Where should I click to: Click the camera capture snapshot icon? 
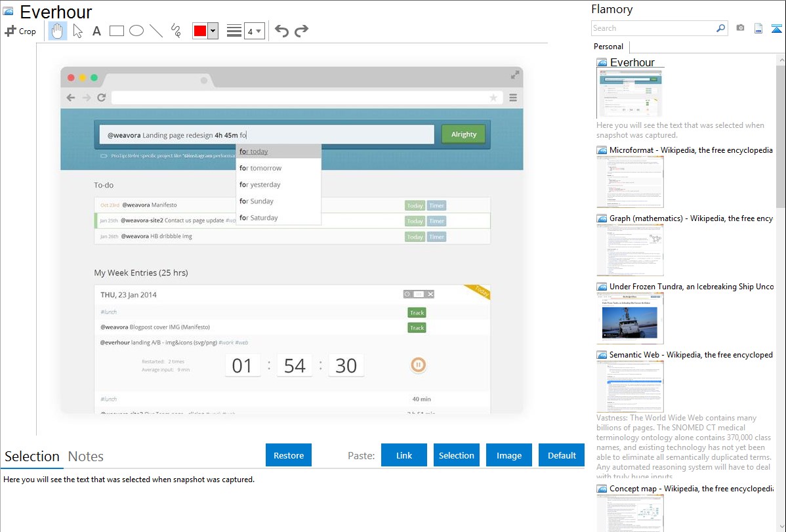click(x=740, y=28)
